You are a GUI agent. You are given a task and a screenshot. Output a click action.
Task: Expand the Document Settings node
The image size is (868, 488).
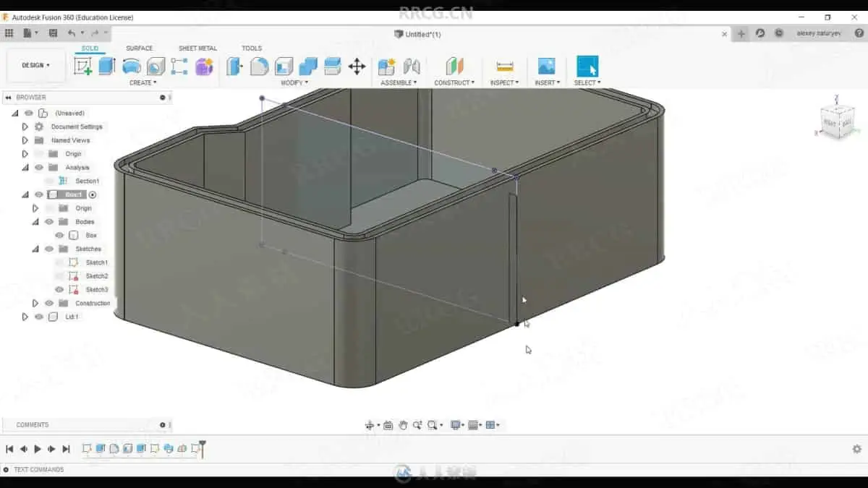coord(25,127)
